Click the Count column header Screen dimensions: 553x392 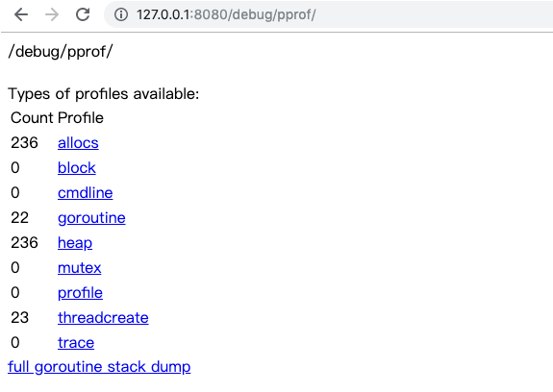coord(32,118)
